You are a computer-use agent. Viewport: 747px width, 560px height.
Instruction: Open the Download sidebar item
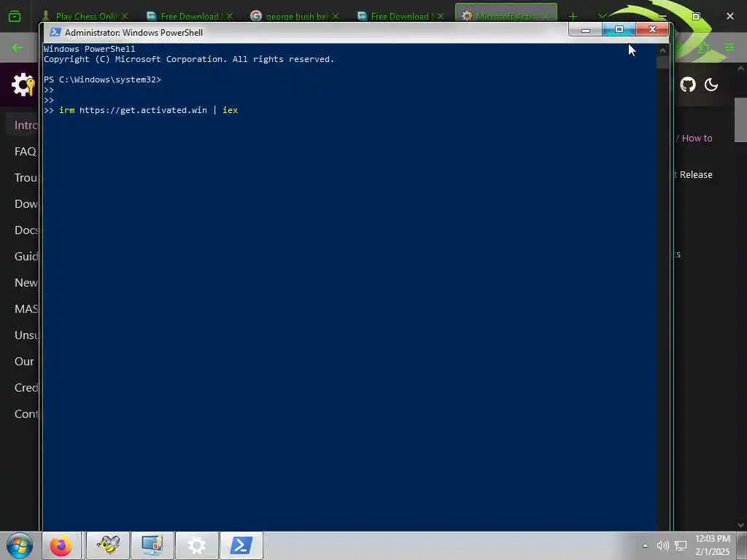[26, 204]
